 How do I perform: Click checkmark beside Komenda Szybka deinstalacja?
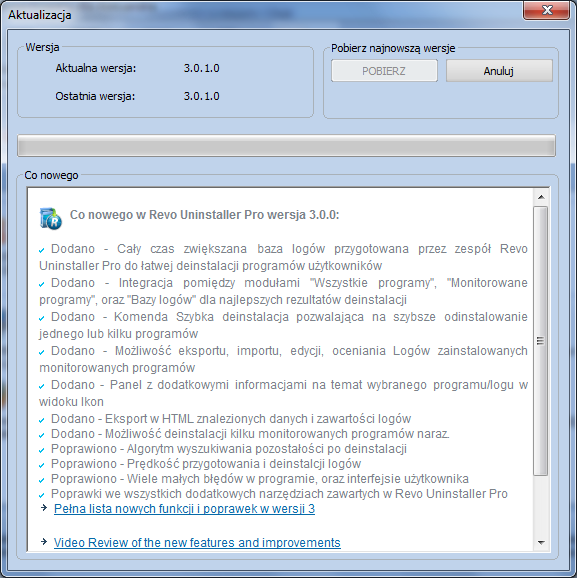pos(42,318)
